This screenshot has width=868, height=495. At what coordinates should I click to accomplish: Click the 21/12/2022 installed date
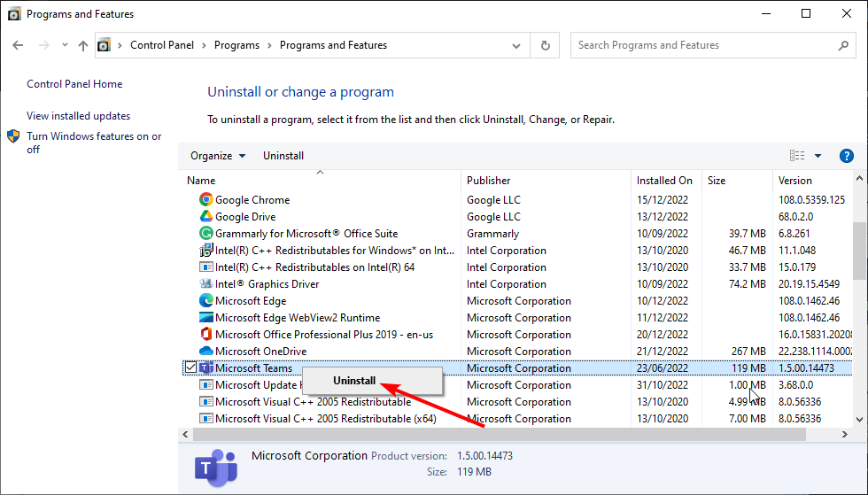663,351
